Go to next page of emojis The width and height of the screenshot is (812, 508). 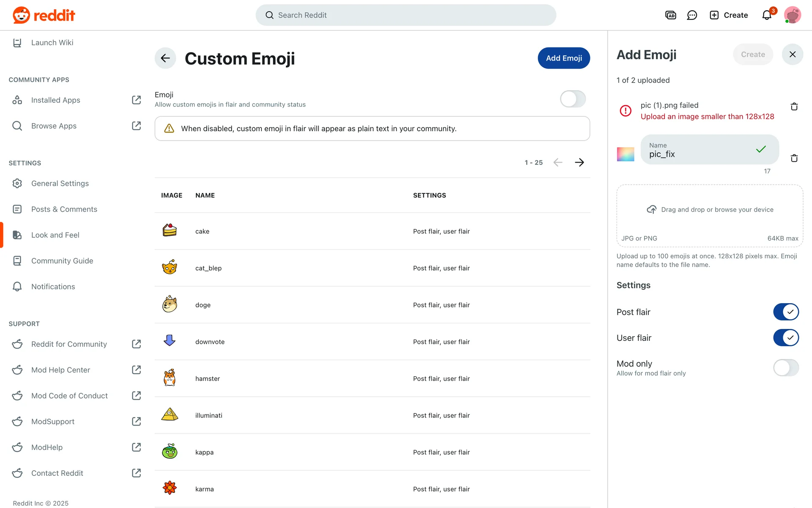[579, 163]
